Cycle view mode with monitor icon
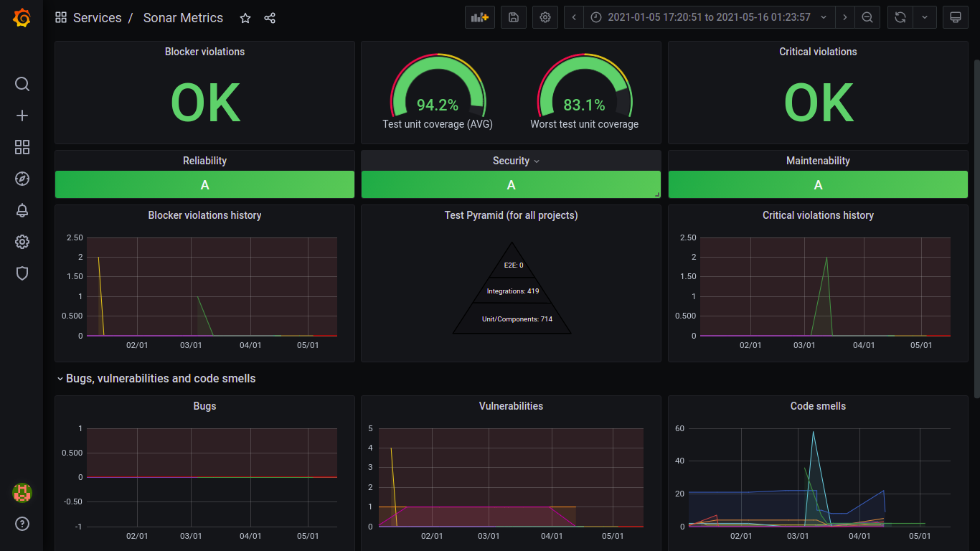980x551 pixels. (x=955, y=17)
